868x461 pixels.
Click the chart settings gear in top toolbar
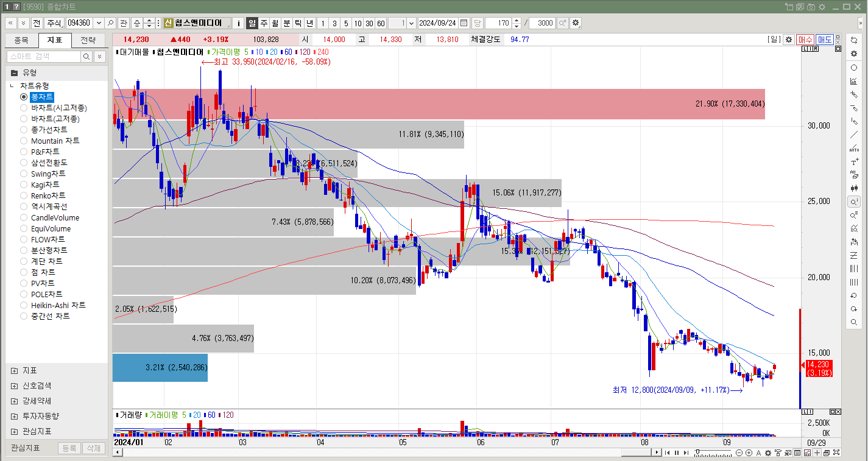click(x=576, y=23)
